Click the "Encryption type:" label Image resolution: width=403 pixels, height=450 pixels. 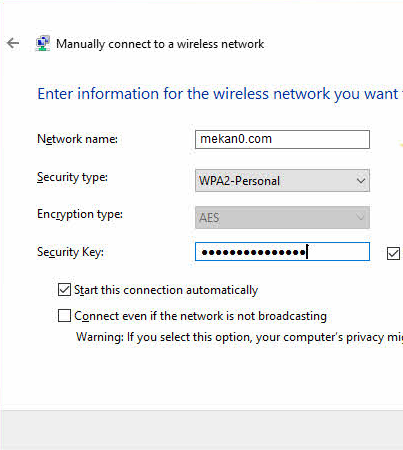pos(80,214)
